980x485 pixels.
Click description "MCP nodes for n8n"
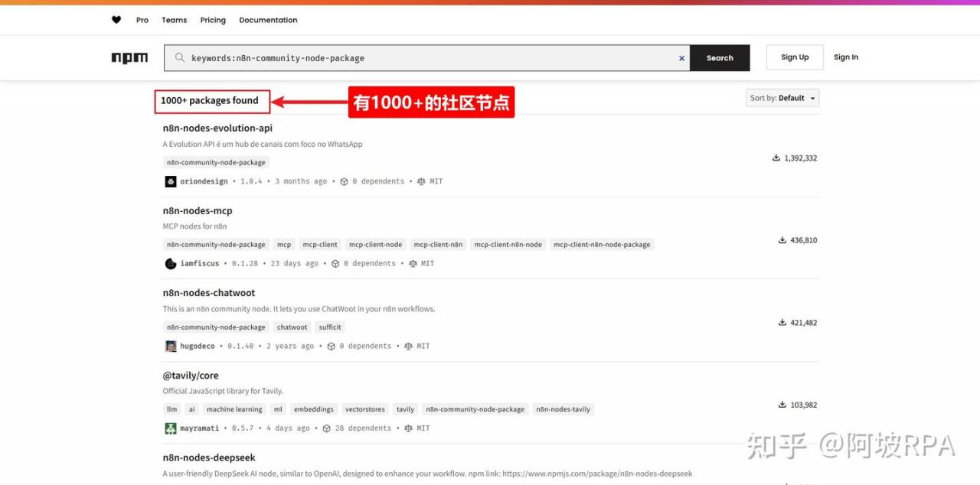click(x=194, y=226)
